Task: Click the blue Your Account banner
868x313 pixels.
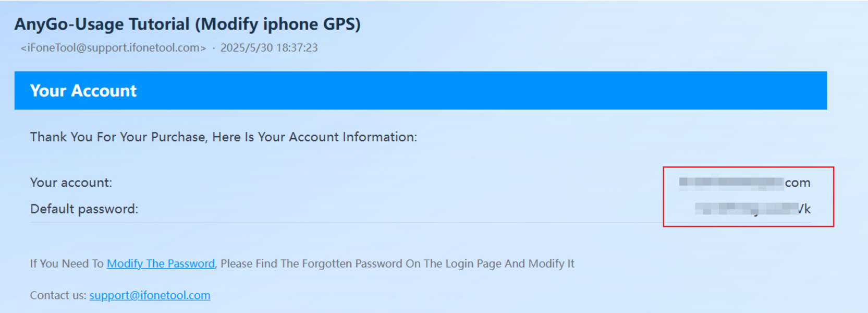Action: click(420, 90)
